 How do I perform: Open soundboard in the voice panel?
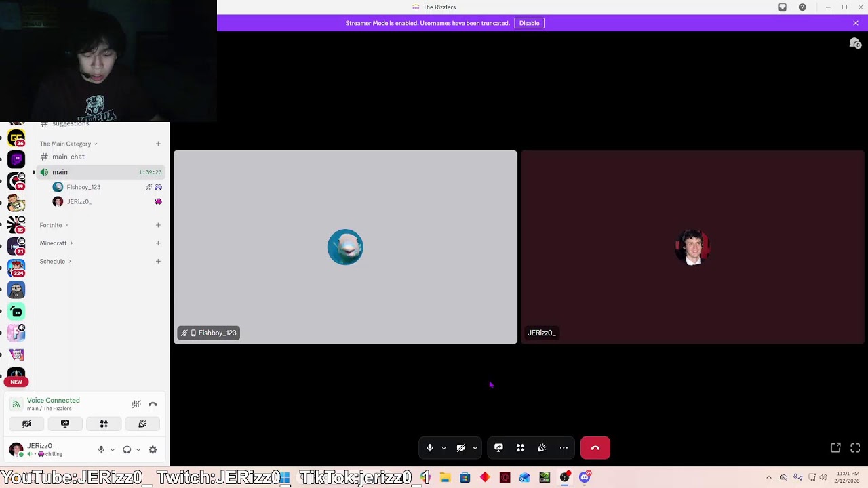(x=142, y=424)
